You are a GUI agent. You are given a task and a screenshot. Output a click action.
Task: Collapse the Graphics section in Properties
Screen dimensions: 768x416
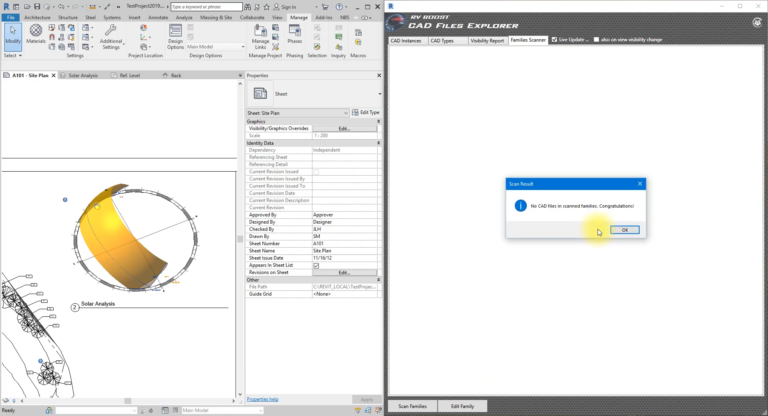click(x=378, y=121)
